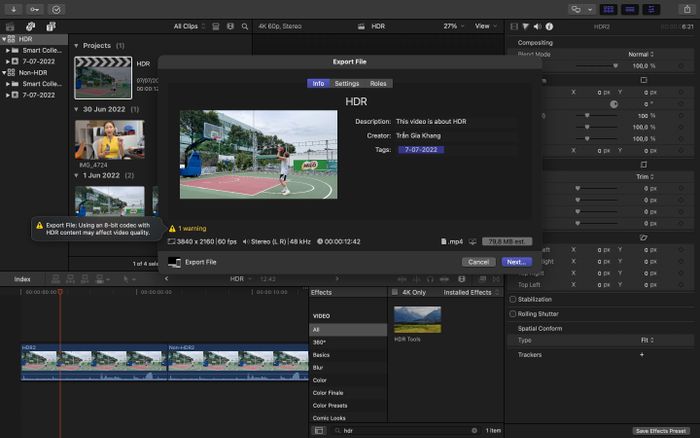Add a tracker with plus button
The width and height of the screenshot is (700, 438).
point(642,355)
